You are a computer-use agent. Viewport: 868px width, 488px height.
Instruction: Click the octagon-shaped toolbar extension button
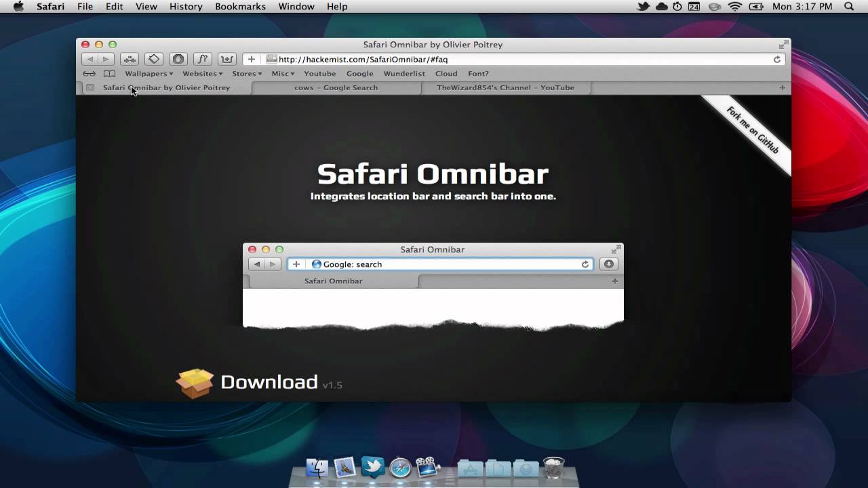[178, 59]
